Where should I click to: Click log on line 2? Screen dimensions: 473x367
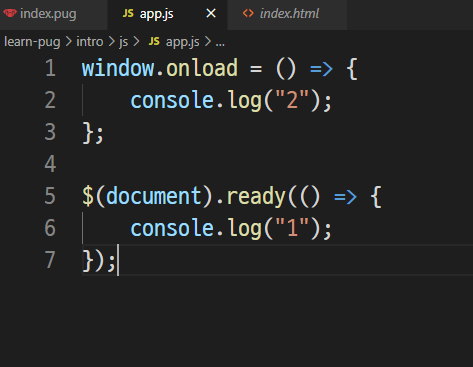(x=245, y=101)
